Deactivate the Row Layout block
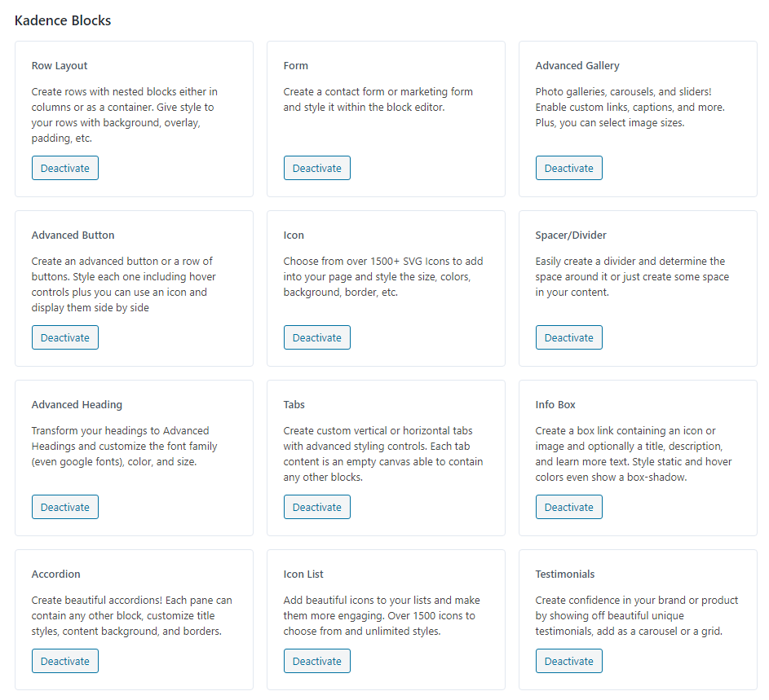Viewport: 769px width, 700px height. click(65, 169)
